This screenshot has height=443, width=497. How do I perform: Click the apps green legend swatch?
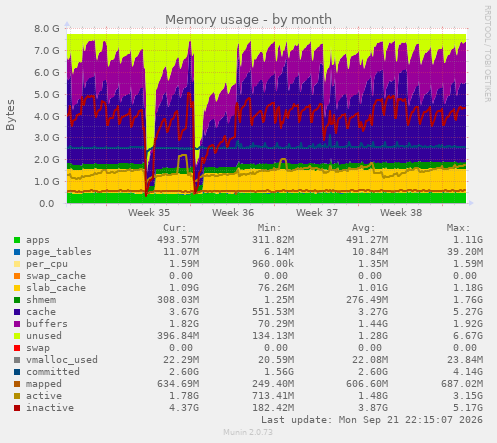pyautogui.click(x=17, y=240)
